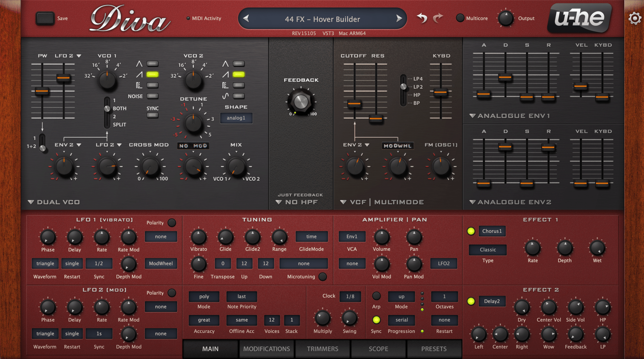Click the VCO 2 octave range knob
The height and width of the screenshot is (359, 644).
193,80
